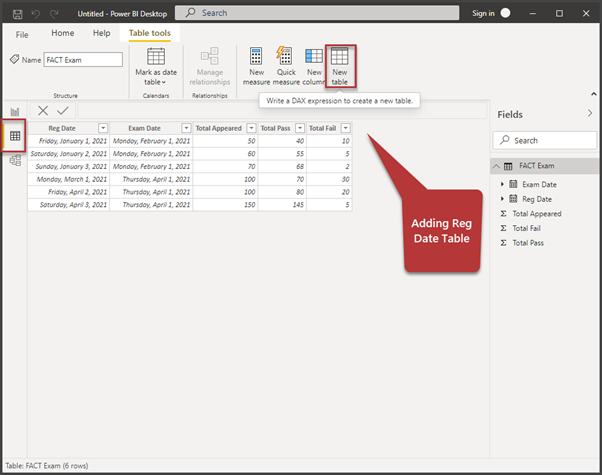This screenshot has height=475, width=602.
Task: Click status bar text Table: FACT Exam (6 rows)
Action: click(47, 466)
